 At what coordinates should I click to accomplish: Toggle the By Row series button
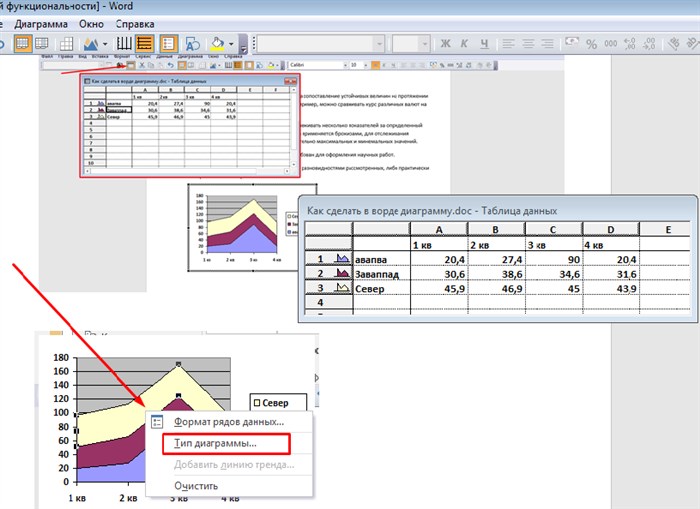23,44
